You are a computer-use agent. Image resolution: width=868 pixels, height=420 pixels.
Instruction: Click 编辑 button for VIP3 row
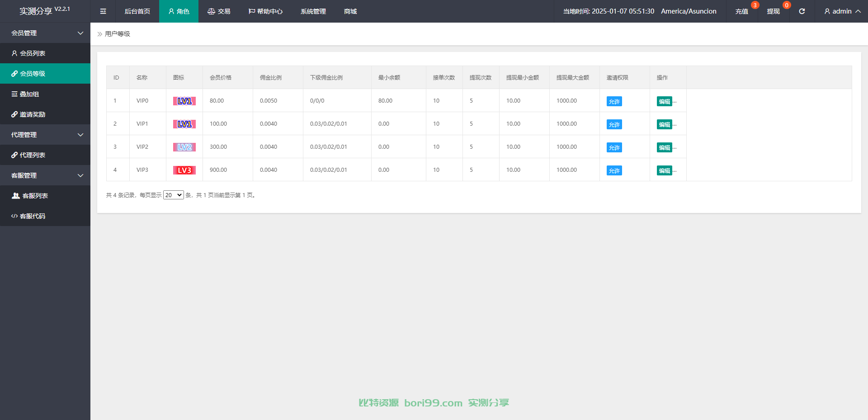665,170
